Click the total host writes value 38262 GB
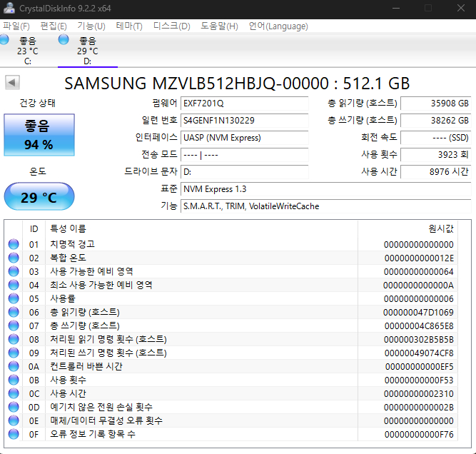Screen dimensions: 476x454 435,121
